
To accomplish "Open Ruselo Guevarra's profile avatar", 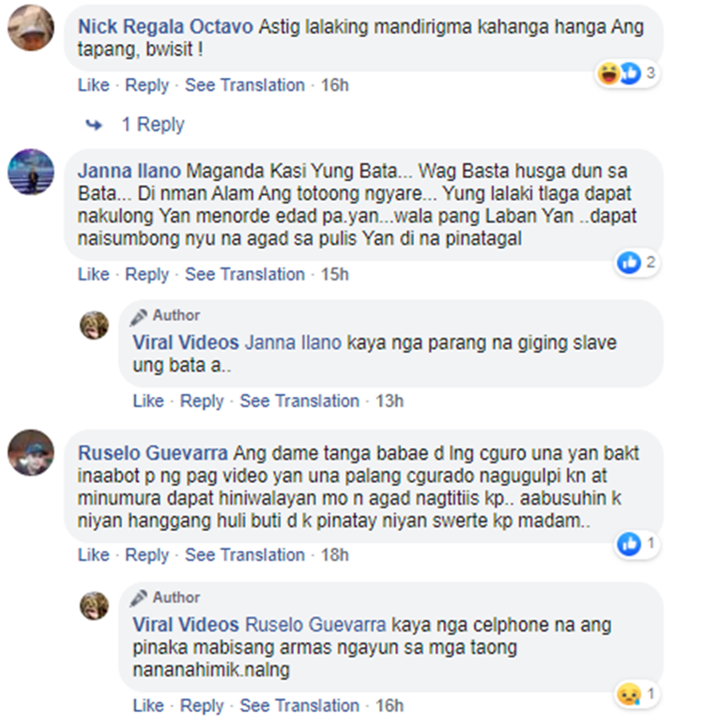I will [x=31, y=453].
